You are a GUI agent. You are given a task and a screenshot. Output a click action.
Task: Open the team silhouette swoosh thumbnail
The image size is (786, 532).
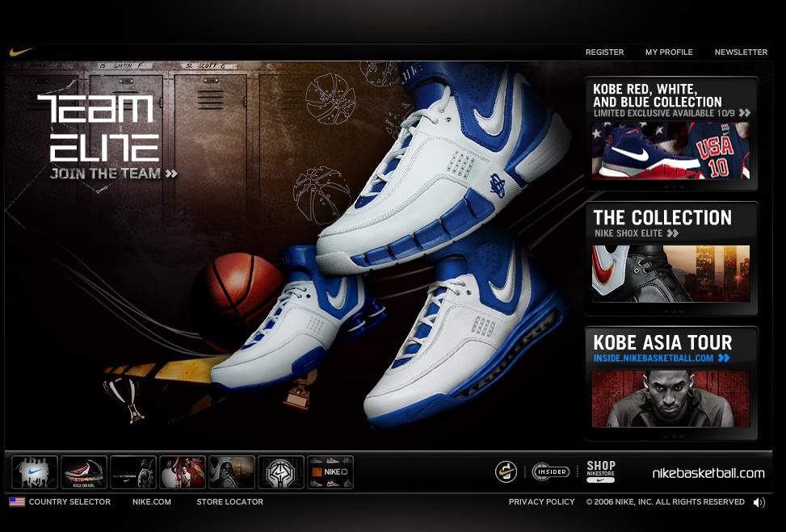(x=35, y=472)
